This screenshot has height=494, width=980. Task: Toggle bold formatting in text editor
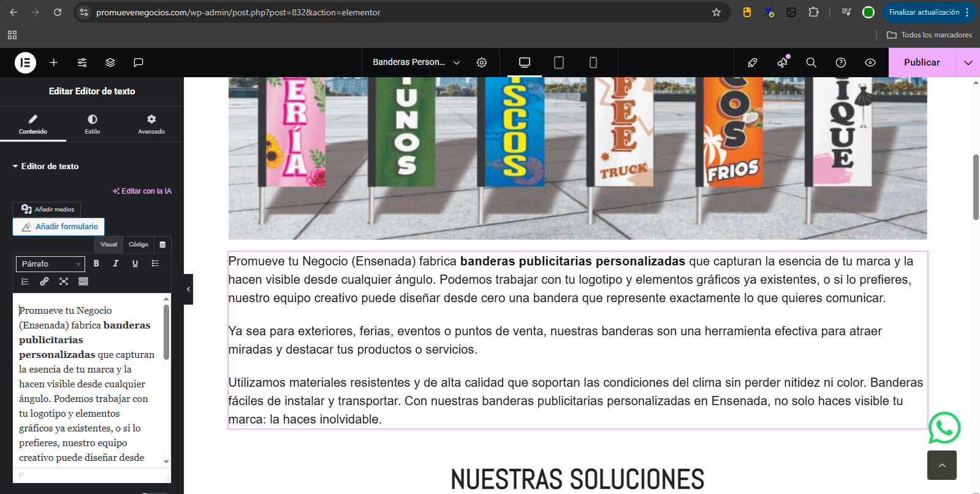click(x=96, y=264)
